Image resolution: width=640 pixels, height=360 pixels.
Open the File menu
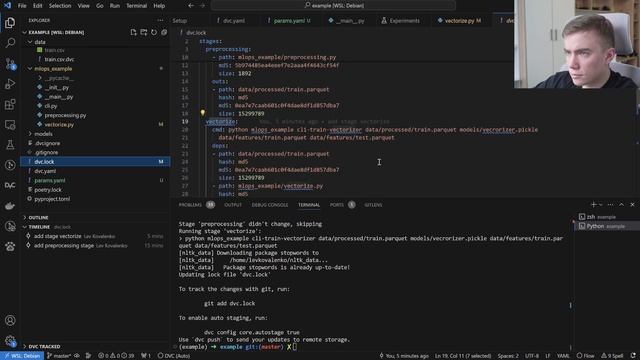pos(22,6)
